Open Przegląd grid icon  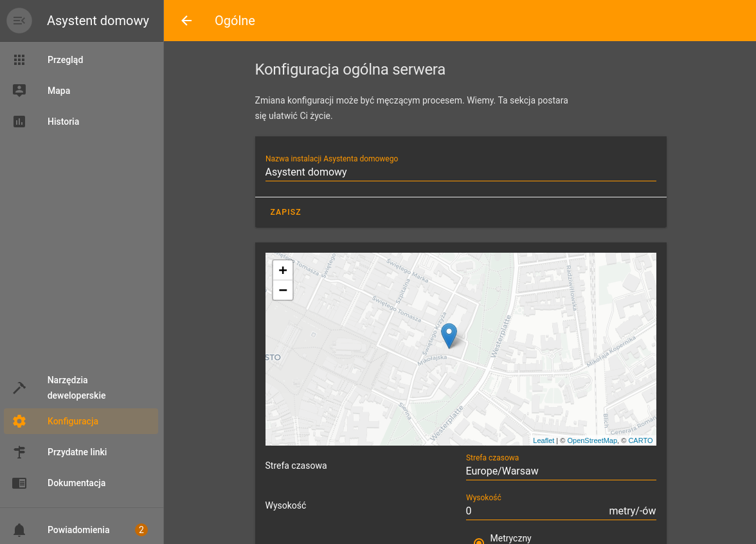19,60
